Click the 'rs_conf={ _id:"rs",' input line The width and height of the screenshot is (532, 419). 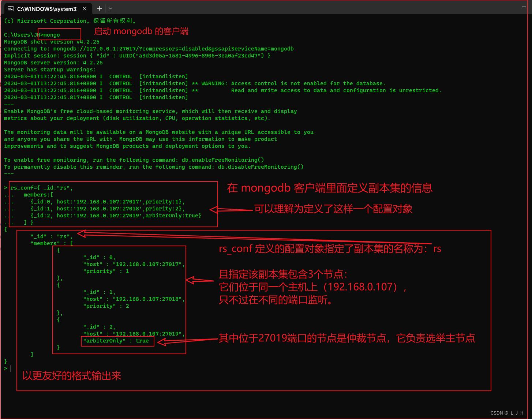[42, 188]
